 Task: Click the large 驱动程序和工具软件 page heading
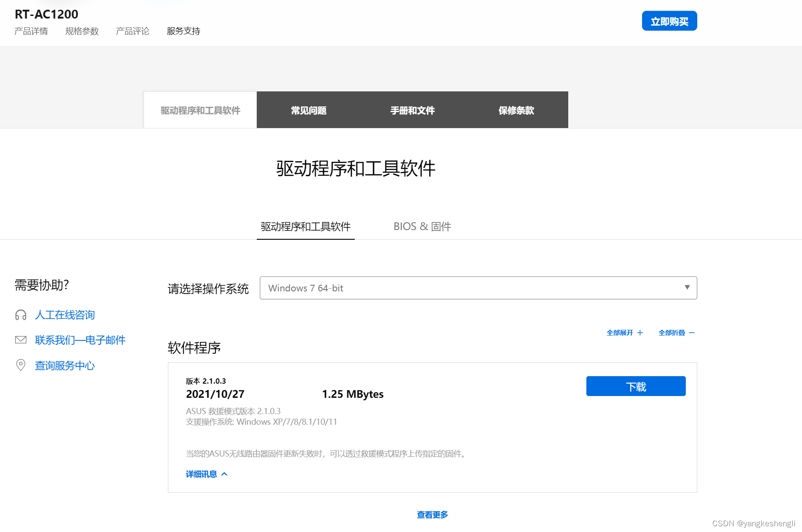point(356,168)
